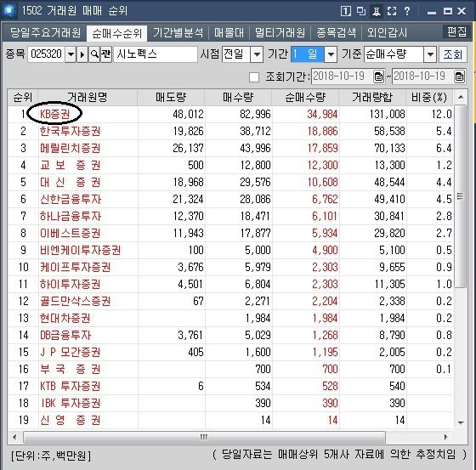
Task: Click the stock name field 시노펙스
Action: click(x=156, y=54)
